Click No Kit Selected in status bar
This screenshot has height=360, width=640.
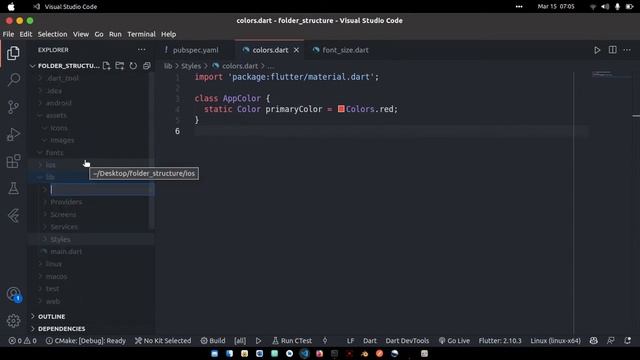(x=163, y=340)
